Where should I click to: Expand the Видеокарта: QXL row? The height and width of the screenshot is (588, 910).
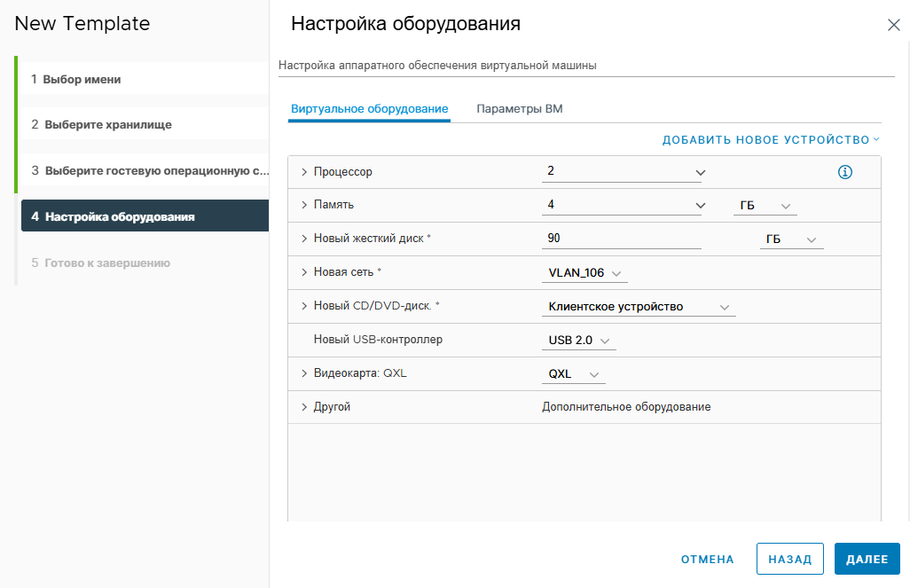304,373
